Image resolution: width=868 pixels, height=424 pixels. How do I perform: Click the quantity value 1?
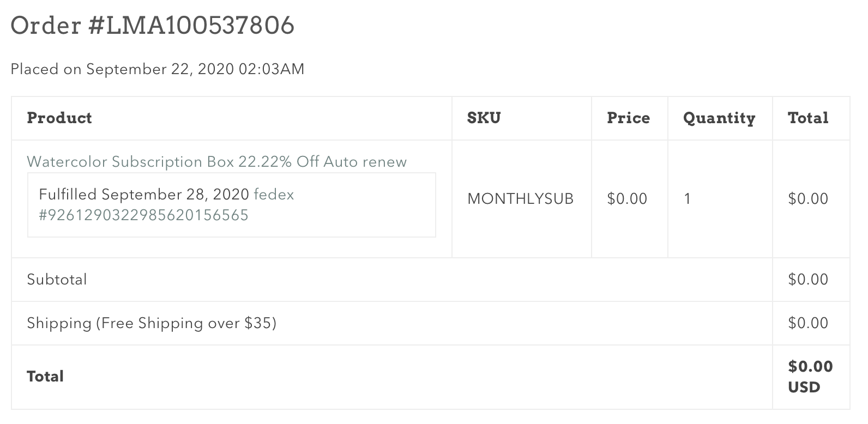[x=688, y=199]
